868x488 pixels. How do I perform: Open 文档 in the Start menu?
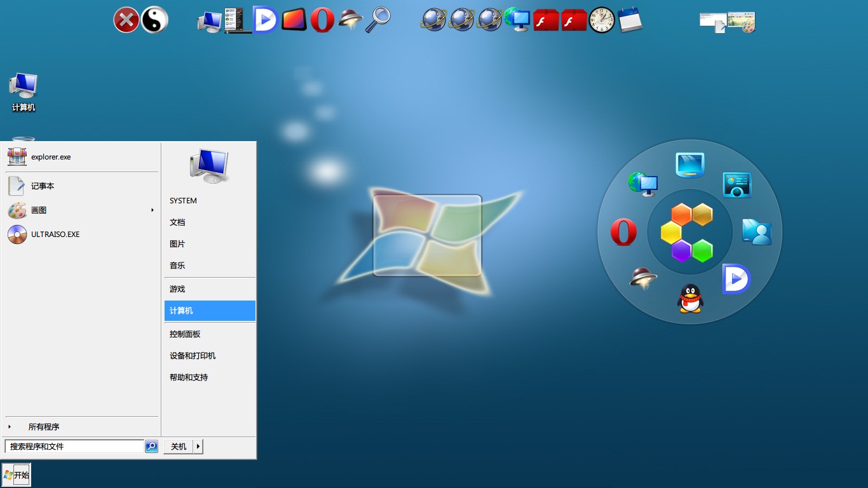[210, 222]
